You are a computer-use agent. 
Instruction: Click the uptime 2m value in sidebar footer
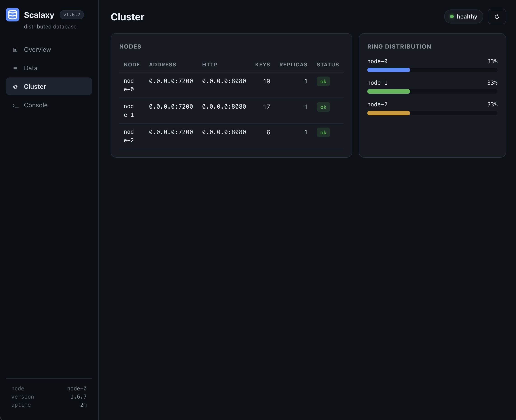coord(84,405)
